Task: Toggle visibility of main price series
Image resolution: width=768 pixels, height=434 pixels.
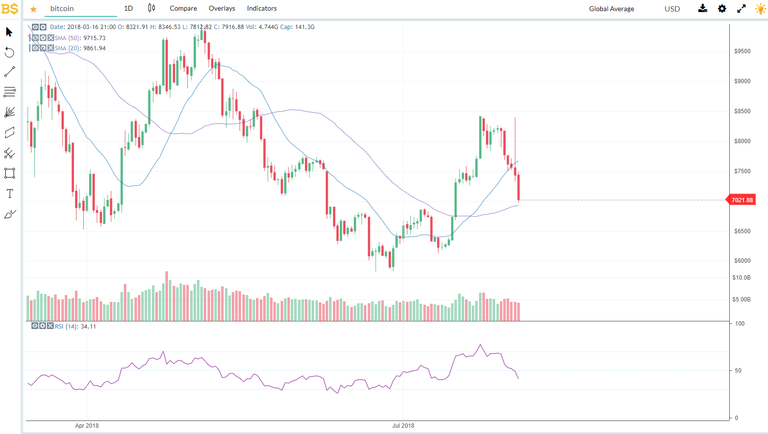Action: tap(35, 27)
